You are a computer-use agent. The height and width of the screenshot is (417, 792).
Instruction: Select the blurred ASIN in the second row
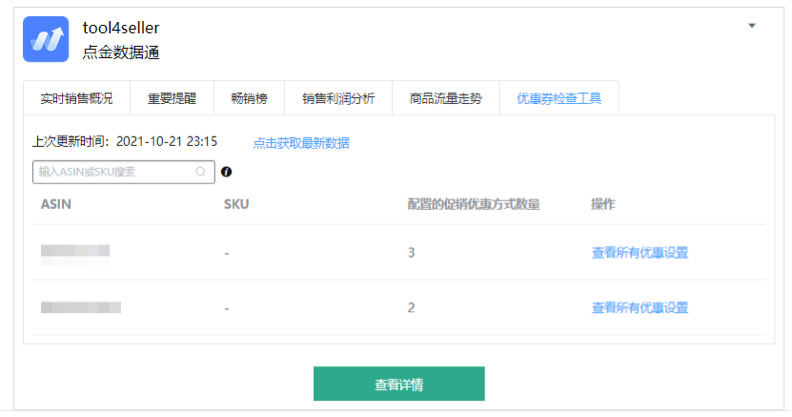click(81, 307)
